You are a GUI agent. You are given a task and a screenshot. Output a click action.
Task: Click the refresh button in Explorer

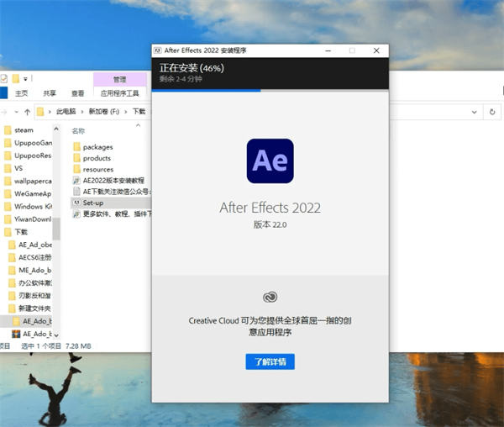[492, 112]
